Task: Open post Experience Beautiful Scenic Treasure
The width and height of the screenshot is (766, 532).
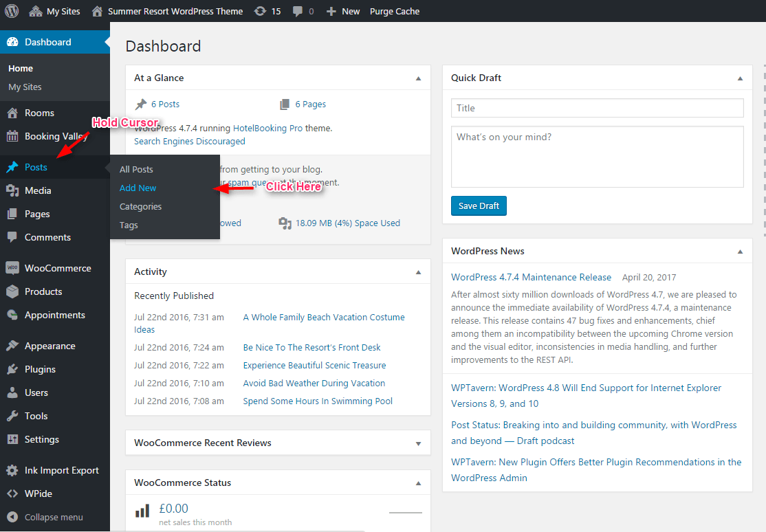Action: click(315, 366)
